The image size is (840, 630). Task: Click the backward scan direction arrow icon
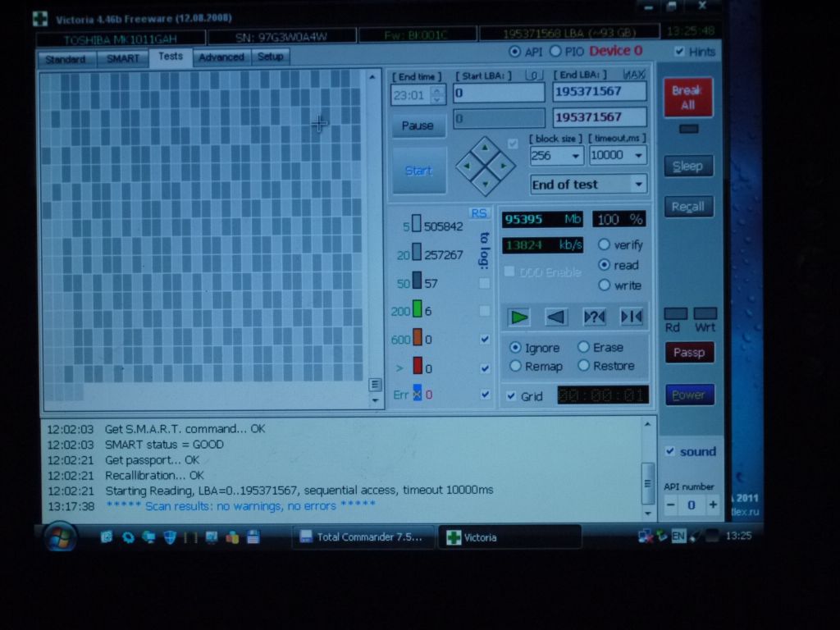point(556,317)
